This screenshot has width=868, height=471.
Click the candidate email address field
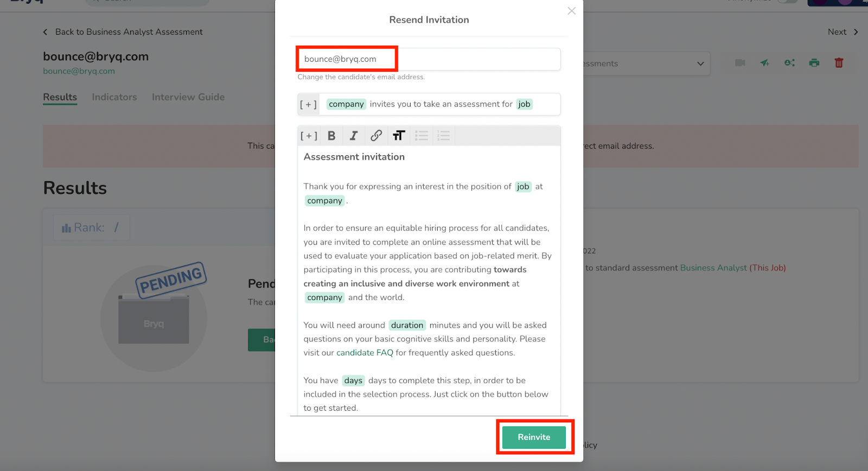pos(429,59)
